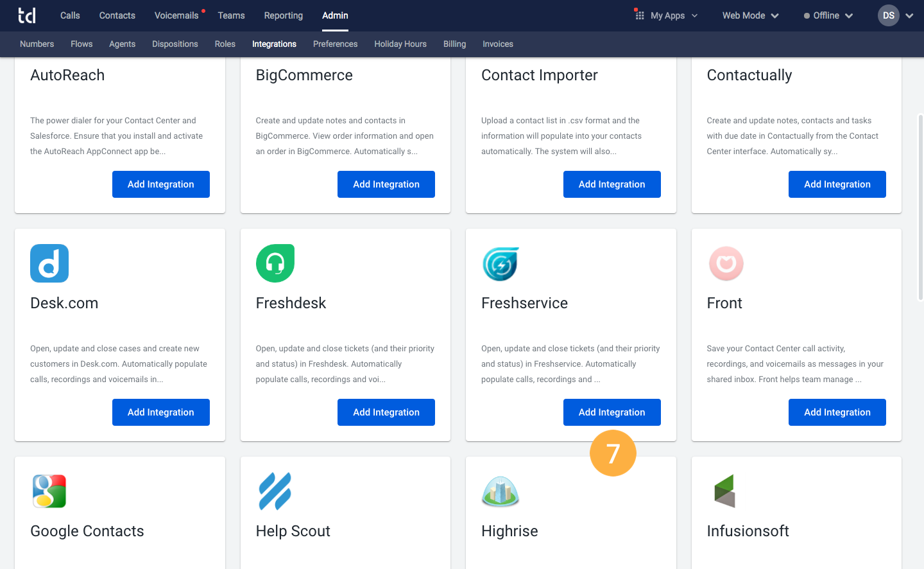The image size is (924, 569).
Task: Click the Highrise building logo
Action: (x=501, y=492)
